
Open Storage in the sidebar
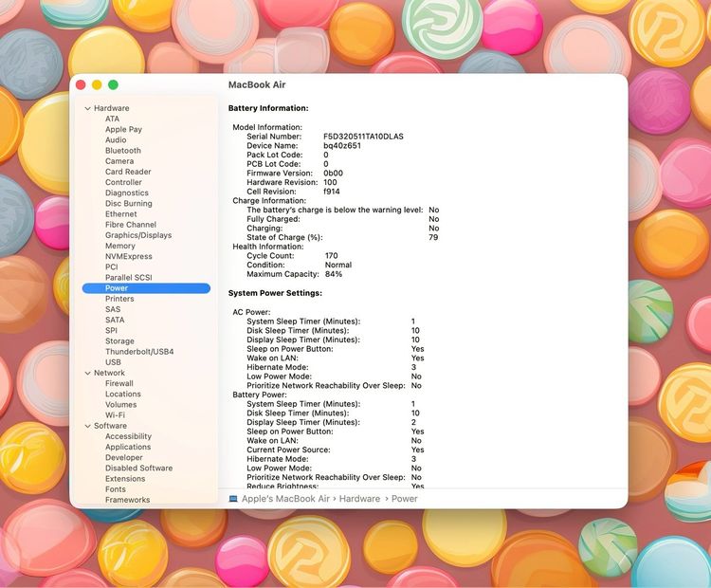[x=119, y=341]
